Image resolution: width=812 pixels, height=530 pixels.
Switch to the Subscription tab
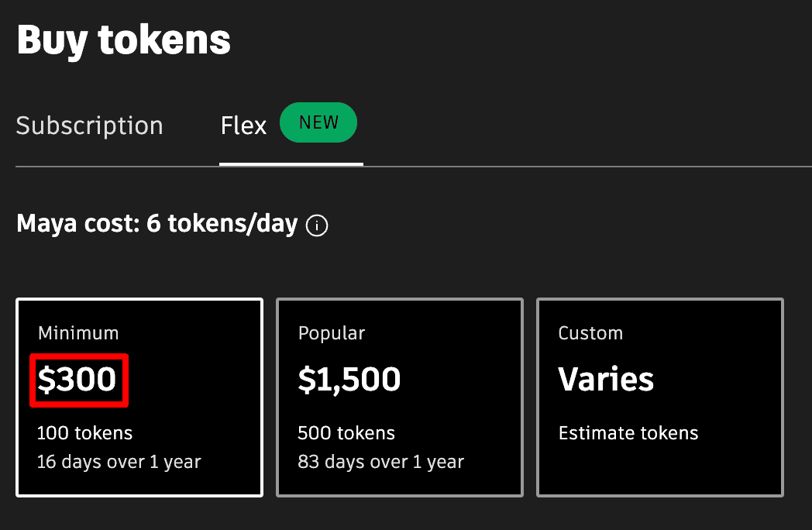(x=89, y=126)
